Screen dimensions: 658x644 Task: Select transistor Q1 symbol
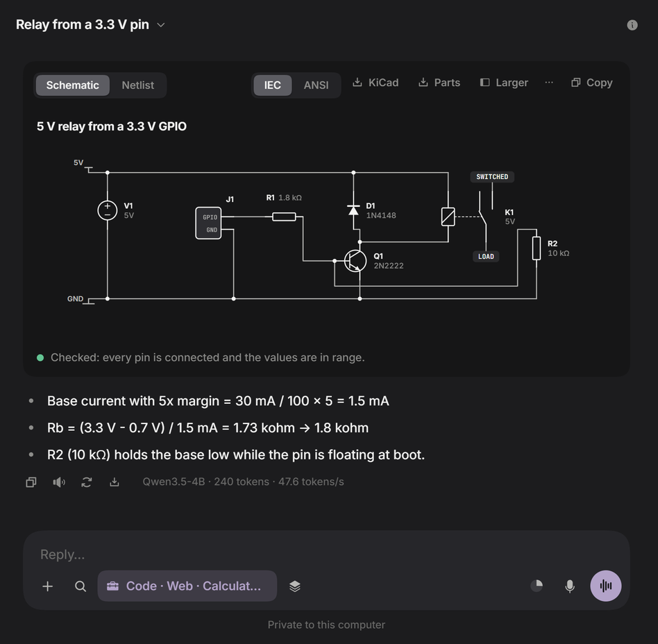(x=355, y=261)
